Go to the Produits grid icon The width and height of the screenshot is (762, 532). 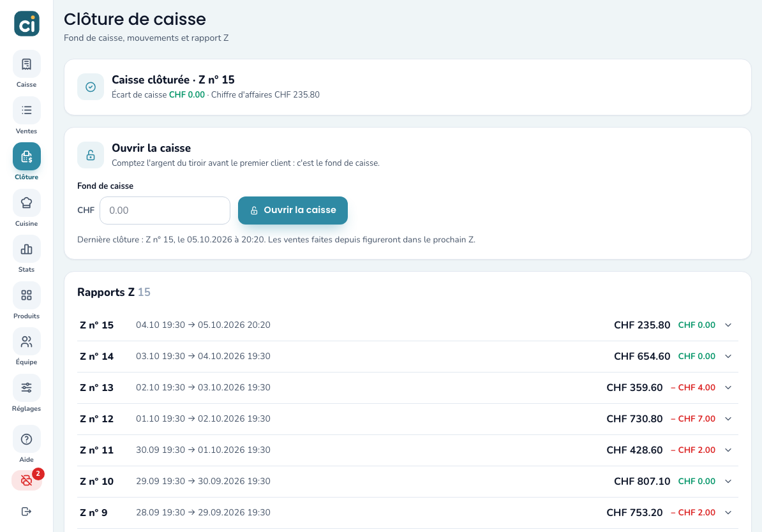[27, 295]
